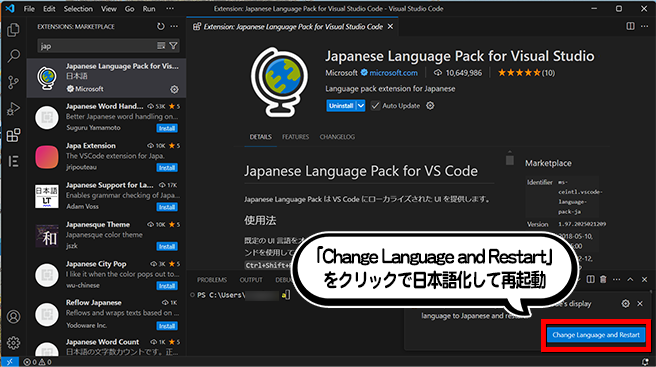
Task: Open notifications bell in status bar
Action: click(x=646, y=362)
